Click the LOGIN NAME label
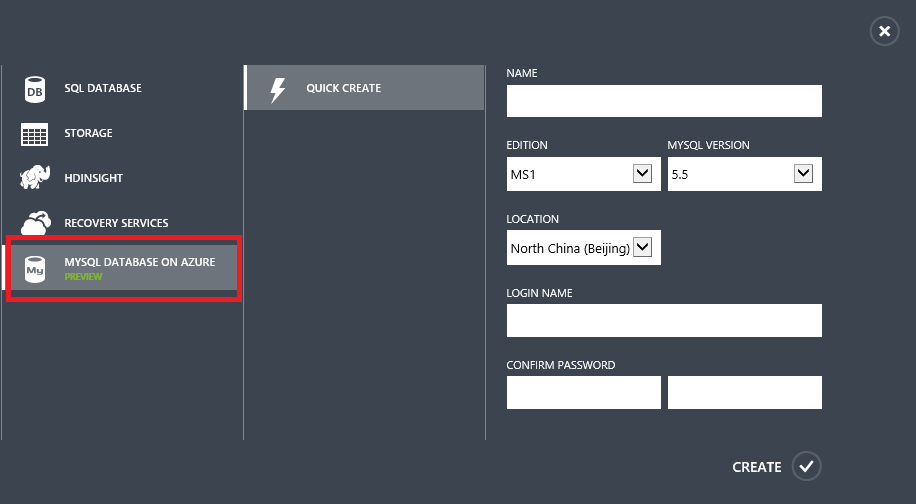Viewport: 916px width, 504px height. (539, 293)
